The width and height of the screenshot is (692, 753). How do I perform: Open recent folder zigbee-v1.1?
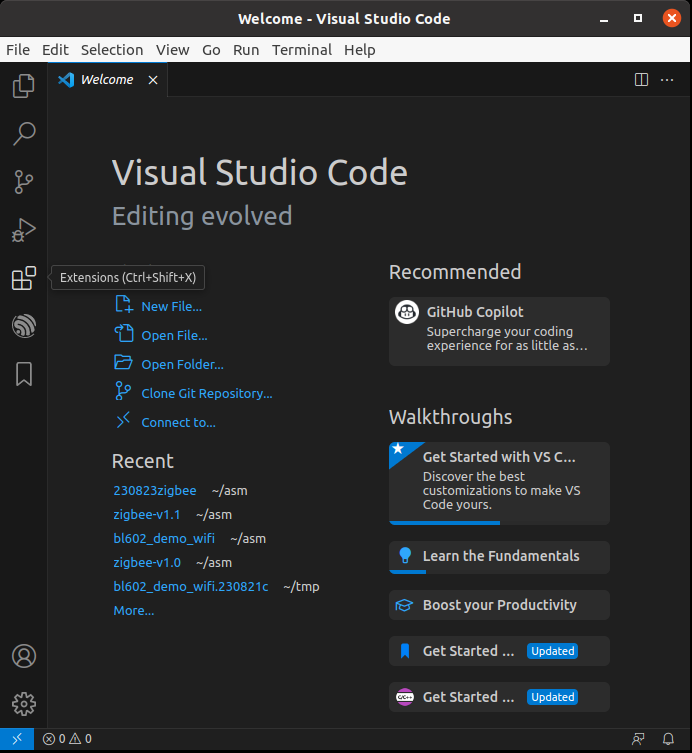146,514
